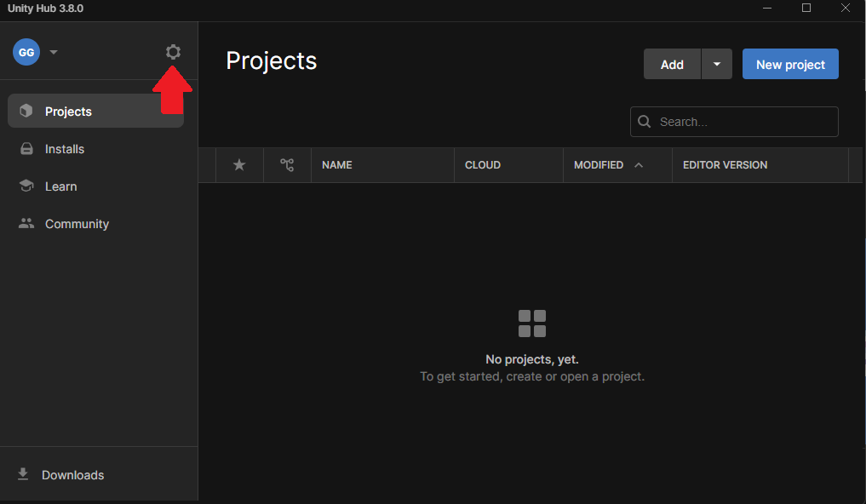Open the Learn section

point(95,186)
